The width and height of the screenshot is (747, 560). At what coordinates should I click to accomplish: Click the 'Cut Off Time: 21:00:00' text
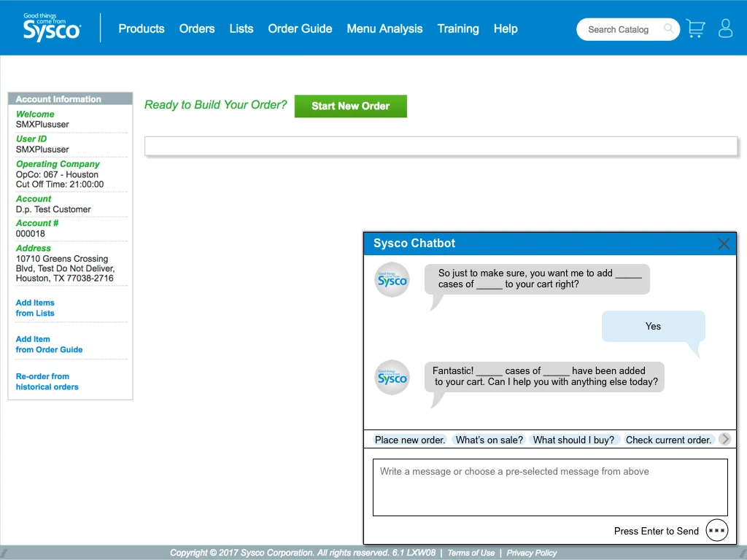[60, 184]
